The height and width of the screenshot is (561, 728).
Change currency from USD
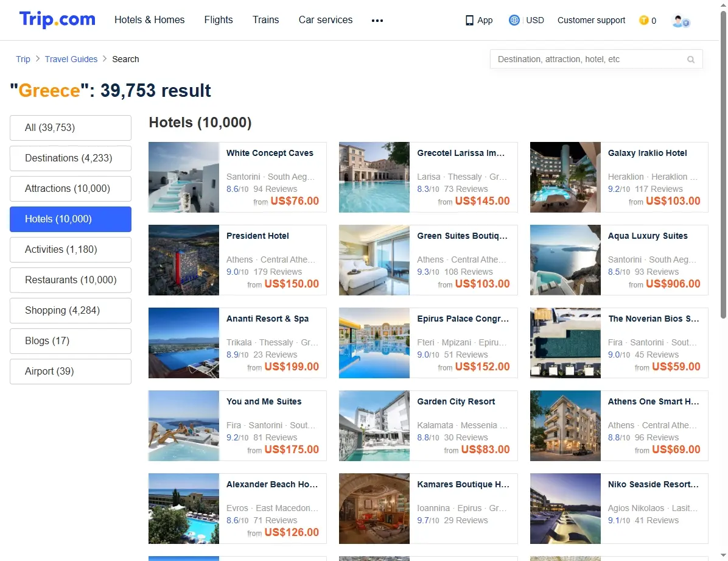point(535,20)
